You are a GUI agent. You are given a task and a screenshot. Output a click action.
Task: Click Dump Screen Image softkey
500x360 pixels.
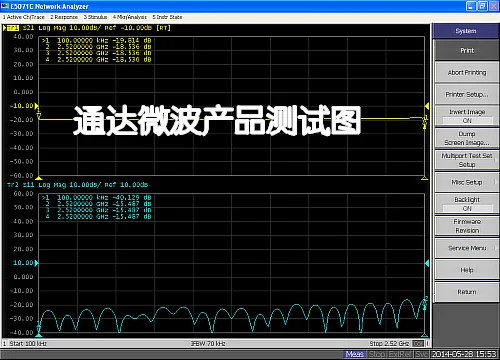(467, 138)
